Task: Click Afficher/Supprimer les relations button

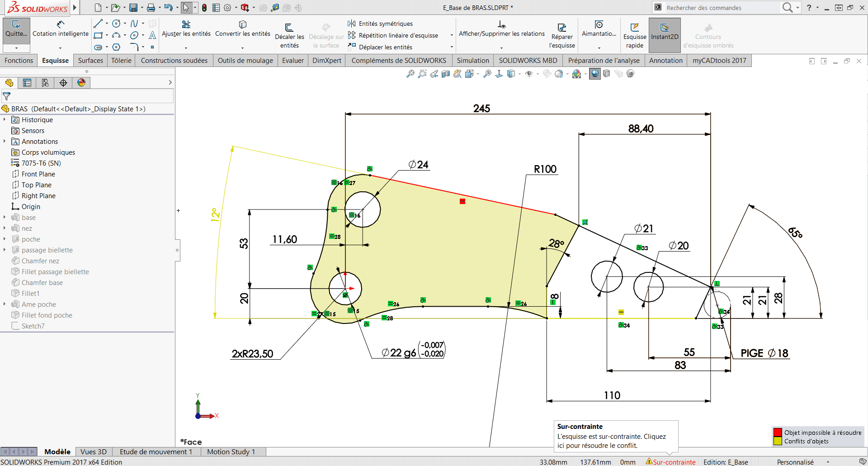Action: [502, 29]
